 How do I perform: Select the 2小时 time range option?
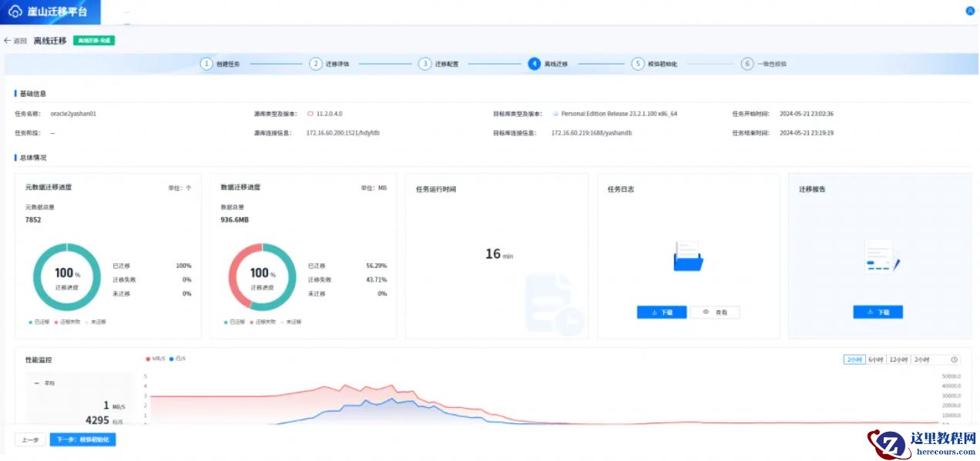[x=854, y=359]
